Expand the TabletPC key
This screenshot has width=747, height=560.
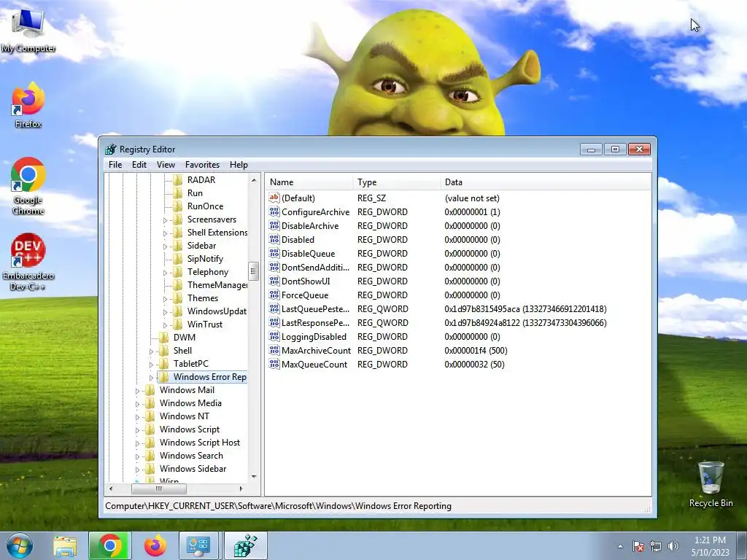pyautogui.click(x=152, y=365)
